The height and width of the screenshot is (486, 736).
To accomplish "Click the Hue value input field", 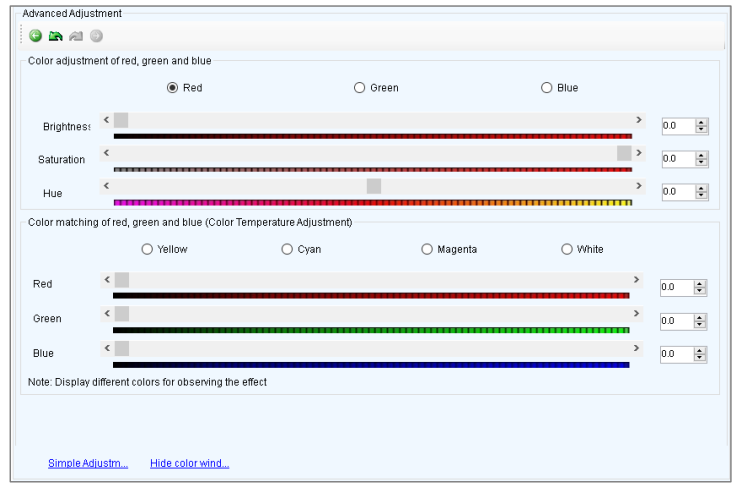I will [x=679, y=192].
